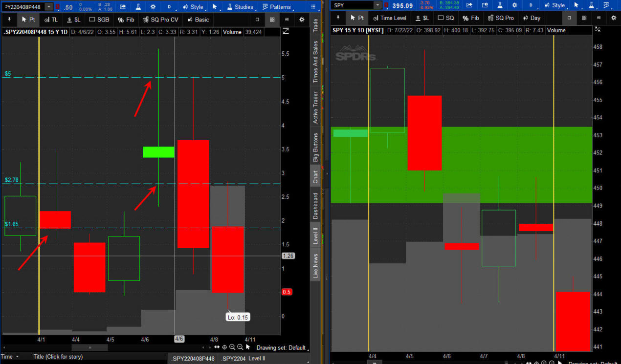Select Time Level tool on right chart

click(389, 18)
